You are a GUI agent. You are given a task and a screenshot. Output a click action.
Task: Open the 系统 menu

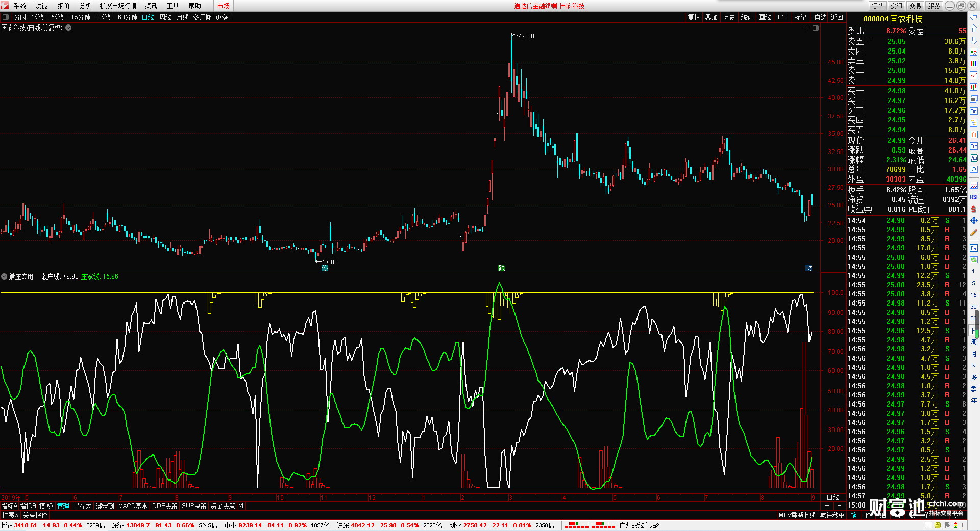20,6
